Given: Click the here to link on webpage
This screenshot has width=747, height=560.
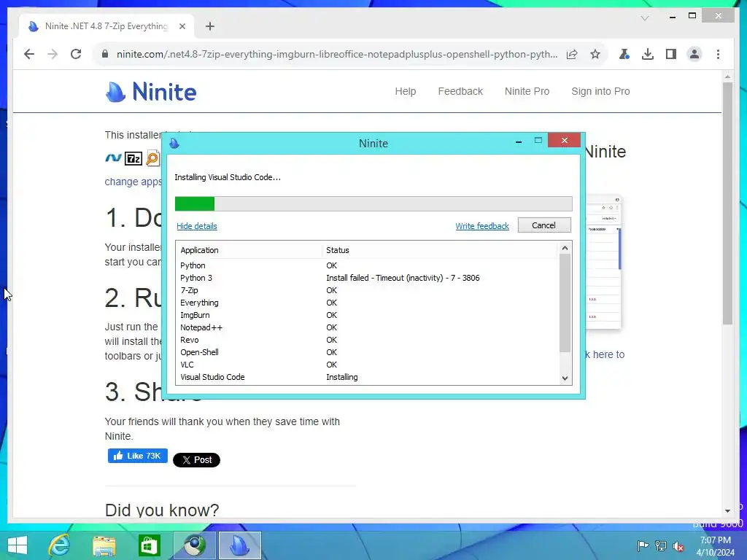Looking at the screenshot, I should click(605, 354).
